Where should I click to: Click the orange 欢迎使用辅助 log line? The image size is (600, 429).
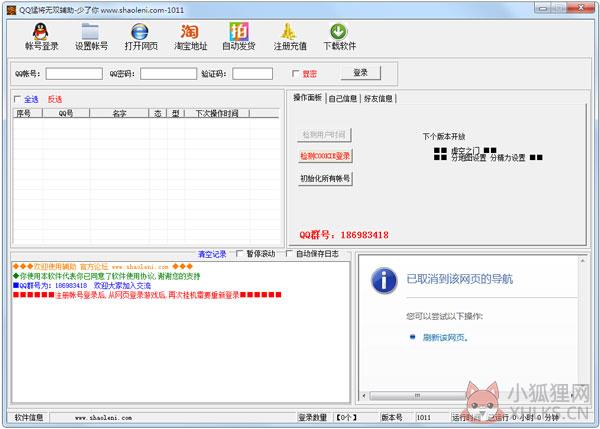tap(103, 267)
